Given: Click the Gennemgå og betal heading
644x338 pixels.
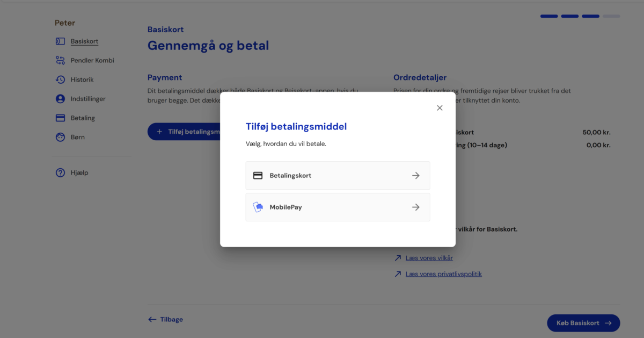Looking at the screenshot, I should click(208, 46).
